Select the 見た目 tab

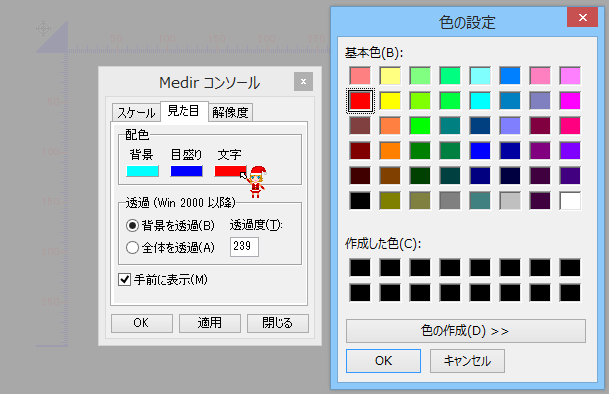tap(183, 111)
